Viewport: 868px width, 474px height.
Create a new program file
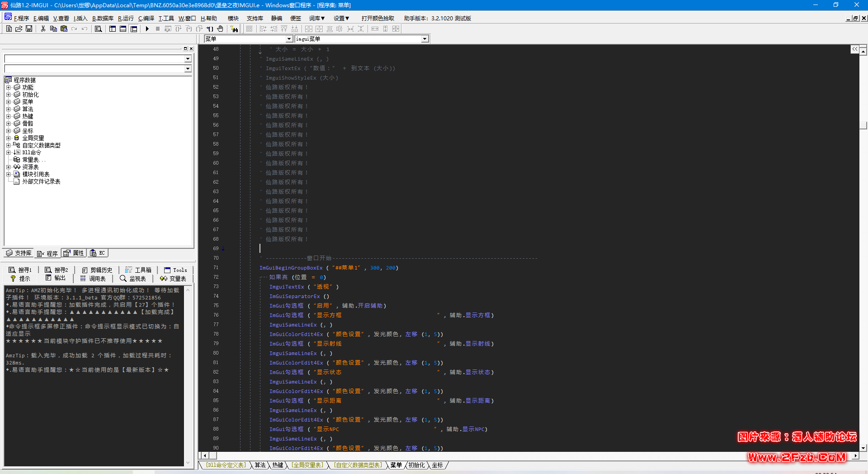pyautogui.click(x=8, y=28)
